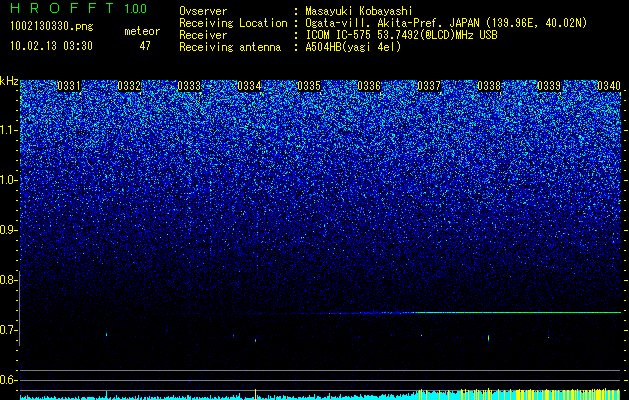Click the 0334 time marker
629x400 pixels.
pyautogui.click(x=249, y=86)
